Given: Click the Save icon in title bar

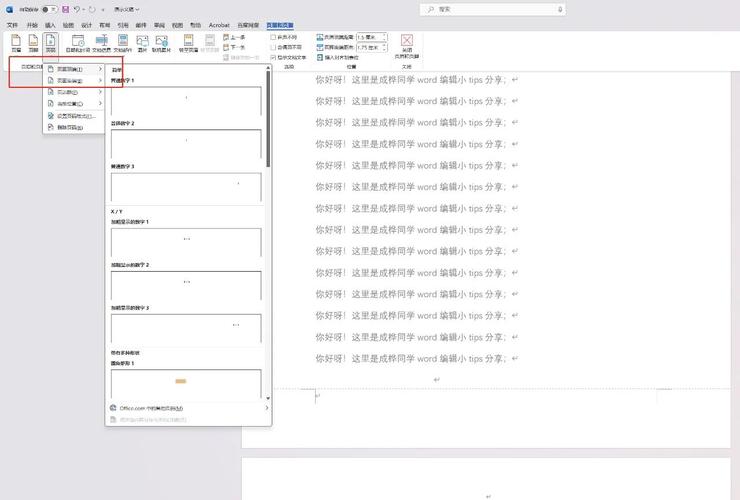Looking at the screenshot, I should tap(66, 9).
